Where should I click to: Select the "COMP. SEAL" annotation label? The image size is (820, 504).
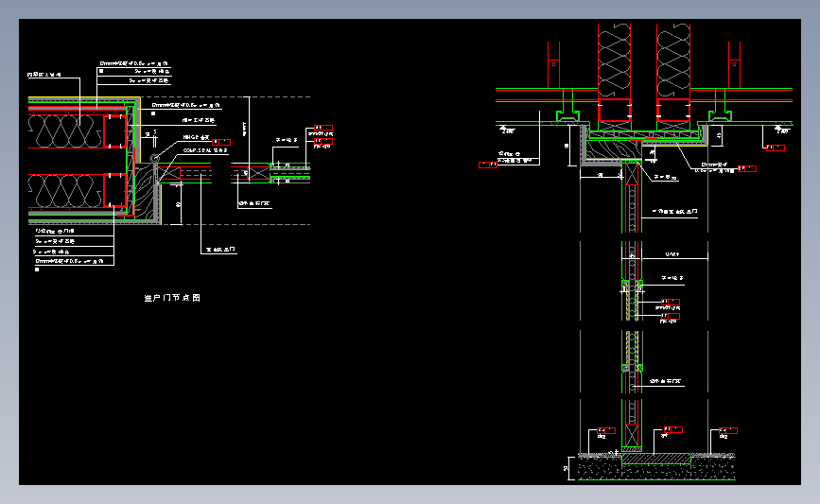click(205, 150)
